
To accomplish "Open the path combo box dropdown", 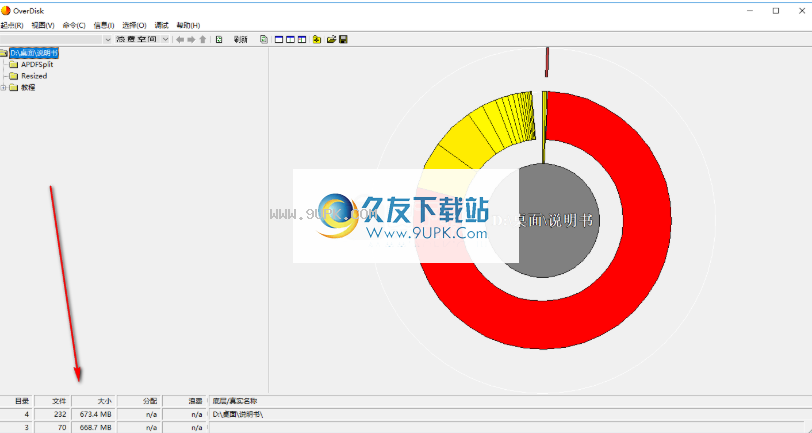I will pos(108,39).
